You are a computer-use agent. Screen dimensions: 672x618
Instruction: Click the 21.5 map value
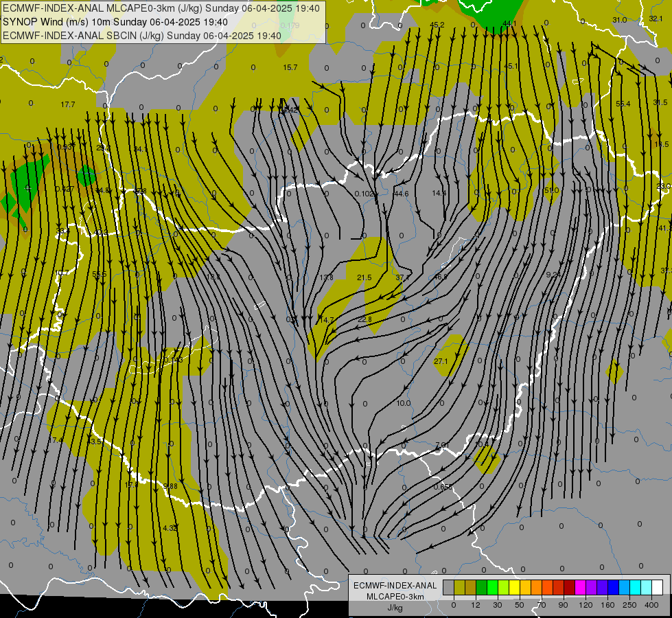pos(364,277)
